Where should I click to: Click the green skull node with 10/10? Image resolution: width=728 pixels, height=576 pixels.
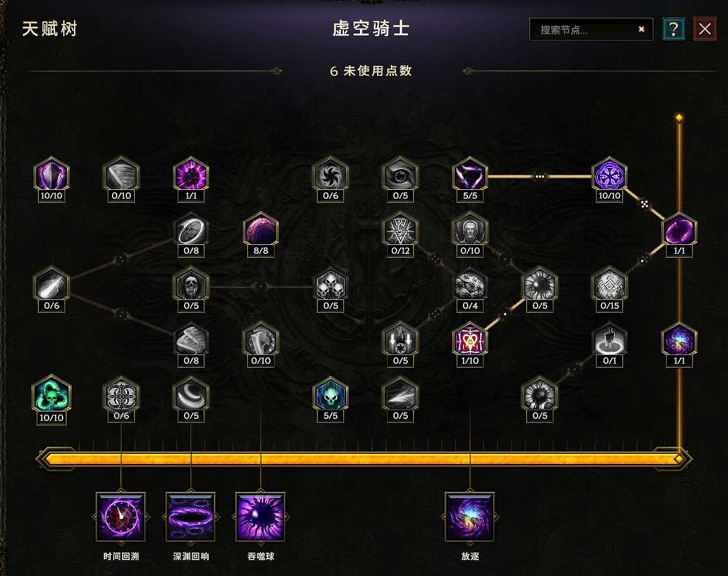(51, 394)
